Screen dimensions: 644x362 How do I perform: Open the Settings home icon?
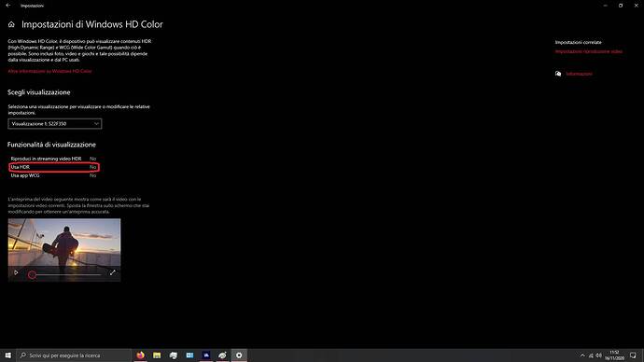click(11, 24)
